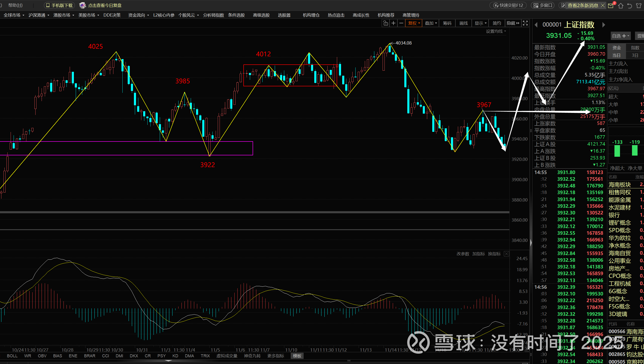The height and width of the screenshot is (364, 644).
Task: Click the undo back arrow icon
Action: (x=630, y=6)
